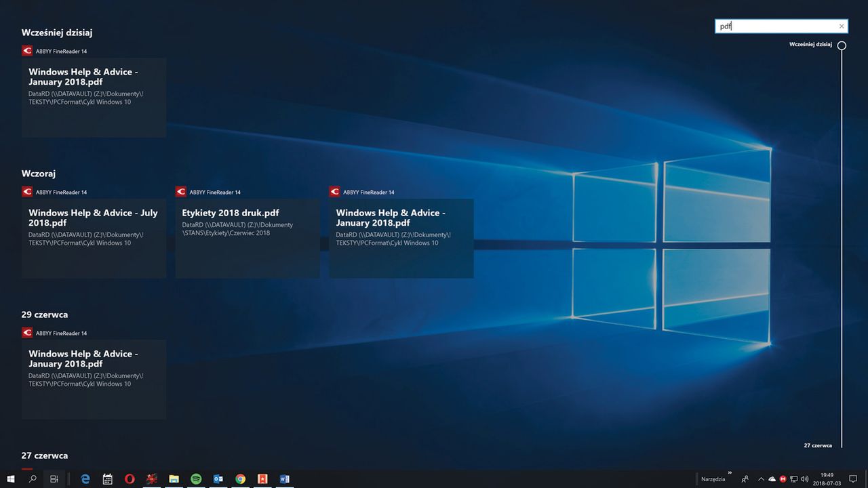Show hidden tray icons with the chevron
Screen dimensions: 868x488
pyautogui.click(x=761, y=479)
